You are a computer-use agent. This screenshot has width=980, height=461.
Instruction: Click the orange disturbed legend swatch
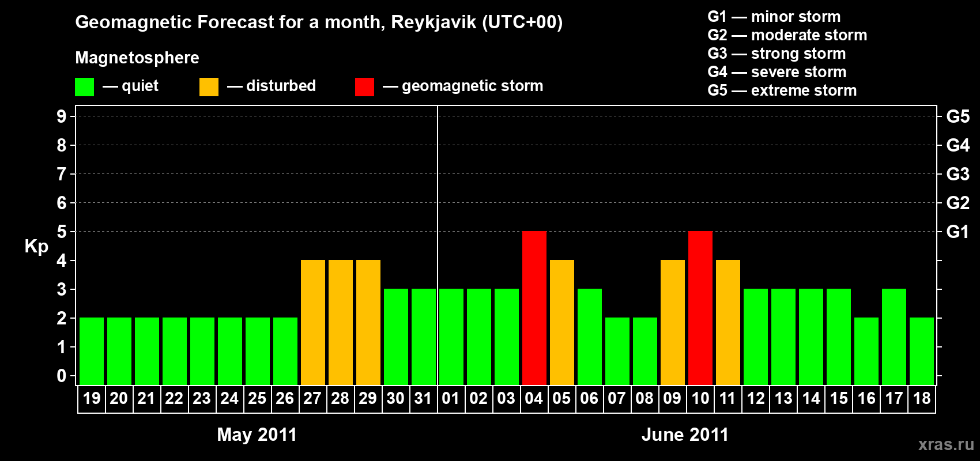[x=209, y=87]
